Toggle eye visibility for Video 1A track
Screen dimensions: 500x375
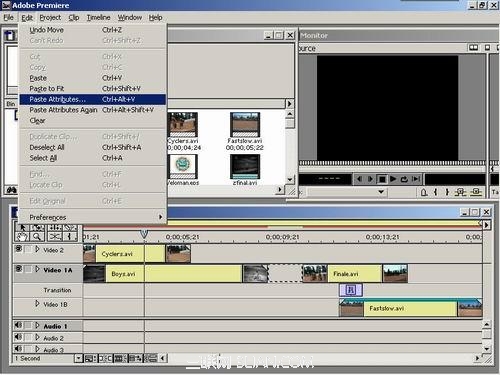click(x=19, y=269)
